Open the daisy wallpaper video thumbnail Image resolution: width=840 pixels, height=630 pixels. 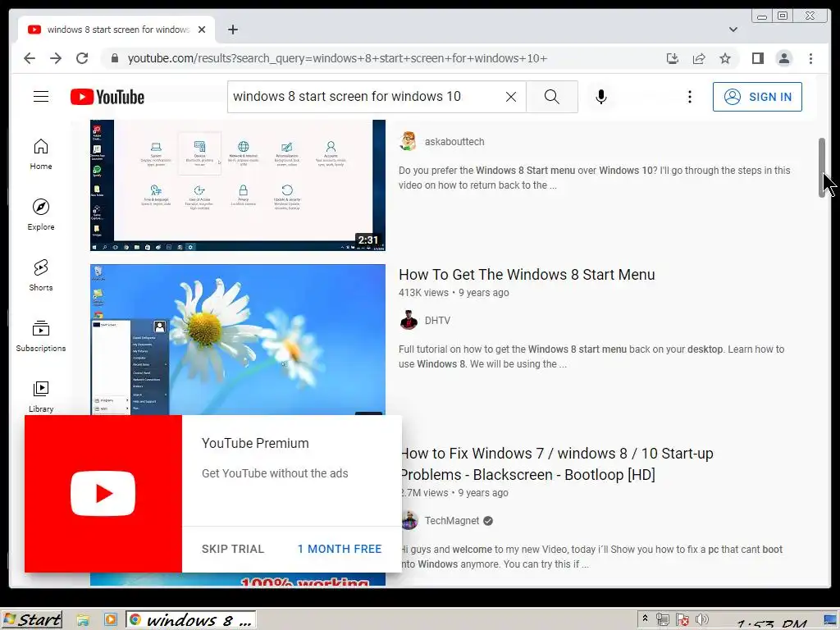[x=238, y=340]
